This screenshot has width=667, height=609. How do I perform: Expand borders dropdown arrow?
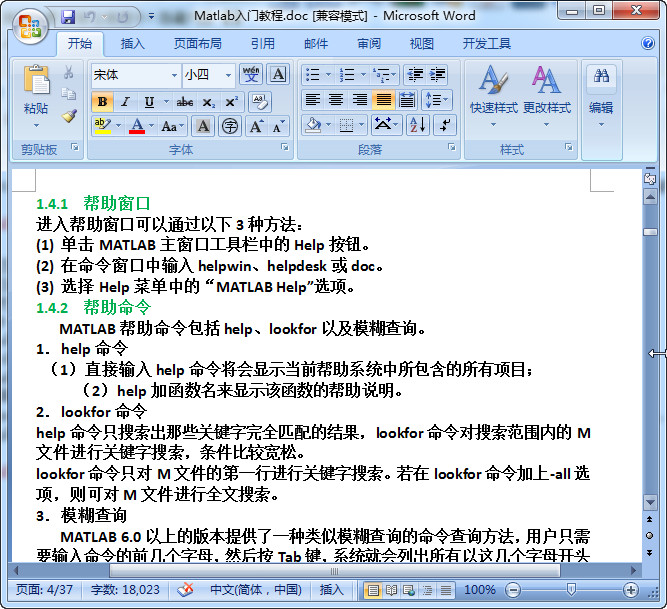(362, 125)
